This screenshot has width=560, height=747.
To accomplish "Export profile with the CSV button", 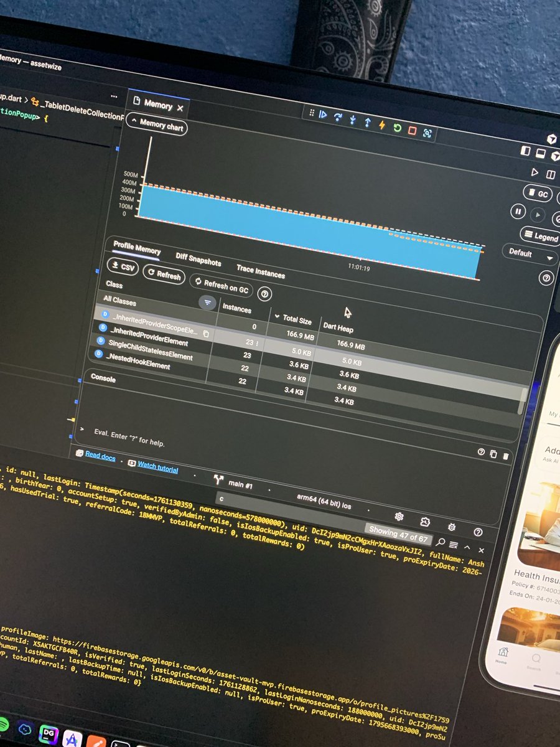I will (123, 266).
